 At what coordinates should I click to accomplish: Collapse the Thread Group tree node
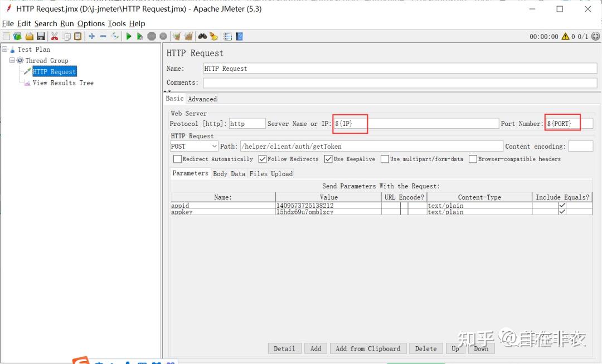[x=12, y=60]
